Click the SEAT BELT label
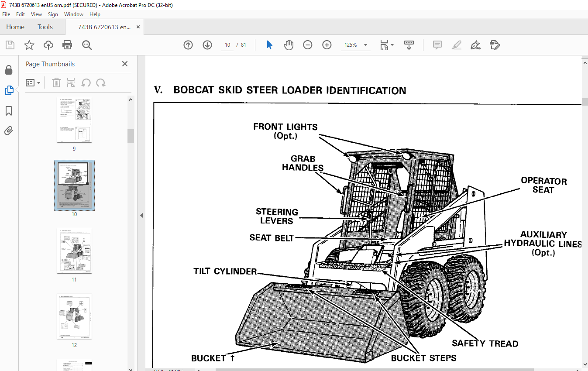The image size is (588, 371). [272, 238]
